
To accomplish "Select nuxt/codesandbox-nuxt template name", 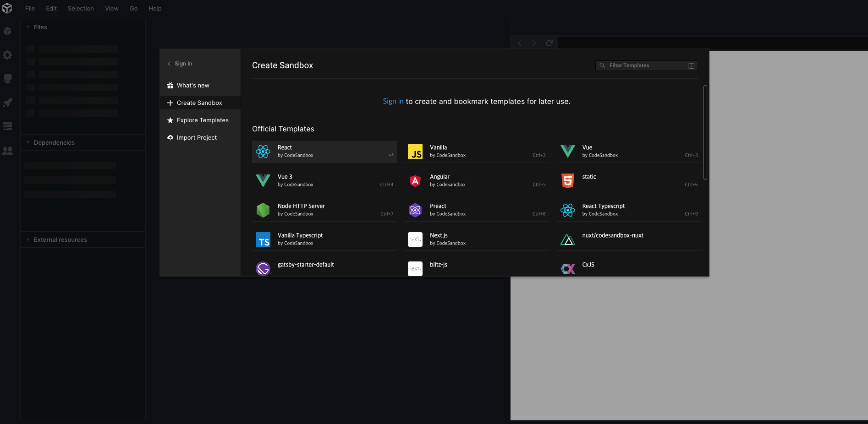I will (613, 235).
